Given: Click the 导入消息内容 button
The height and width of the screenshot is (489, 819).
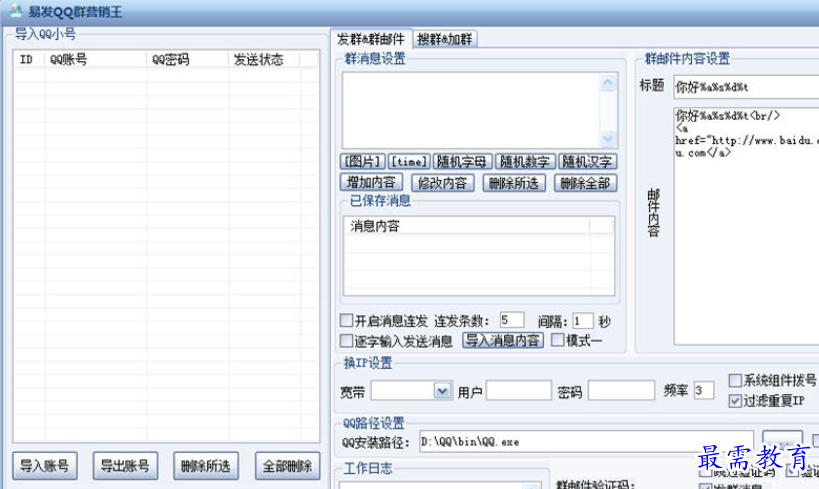Looking at the screenshot, I should (503, 341).
